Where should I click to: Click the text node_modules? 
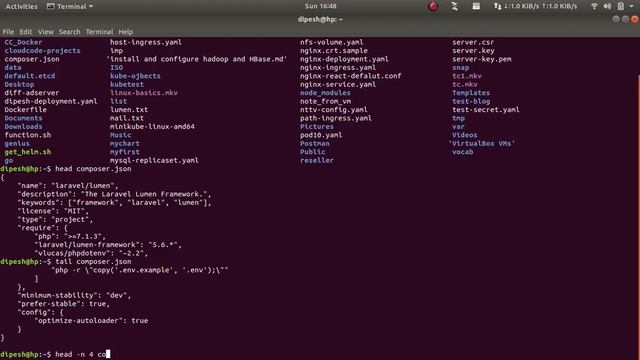325,93
